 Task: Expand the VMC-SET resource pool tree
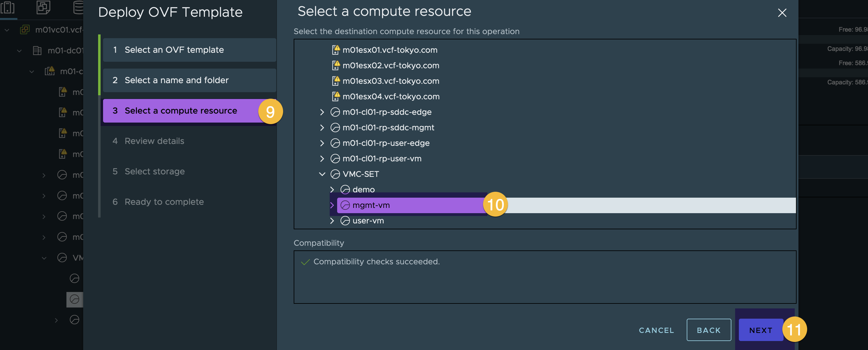tap(321, 174)
